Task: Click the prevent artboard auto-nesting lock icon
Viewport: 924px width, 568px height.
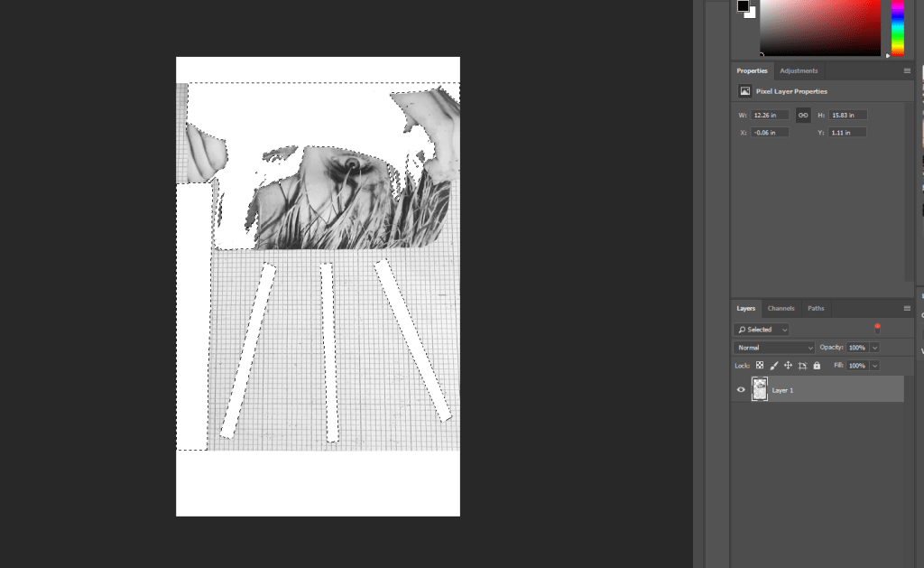Action: pos(802,366)
